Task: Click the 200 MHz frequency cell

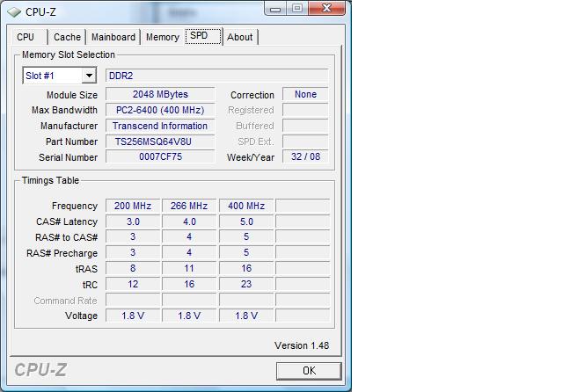Action: 133,206
